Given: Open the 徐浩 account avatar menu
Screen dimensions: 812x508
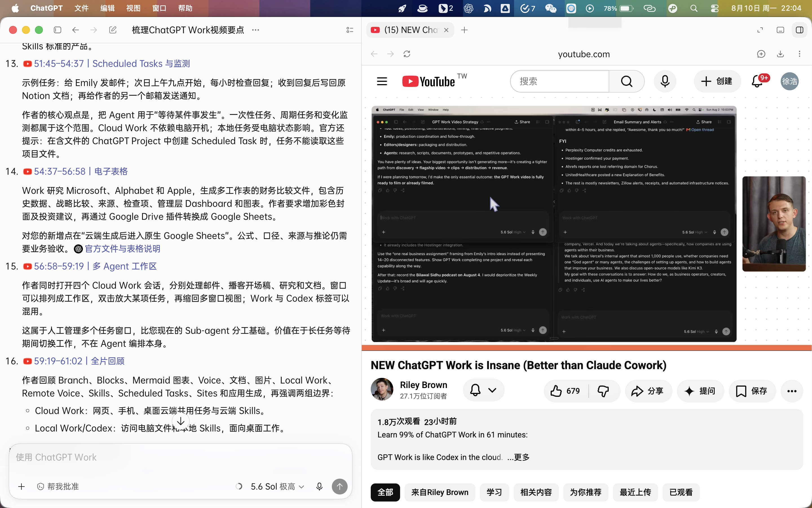Looking at the screenshot, I should pos(789,81).
